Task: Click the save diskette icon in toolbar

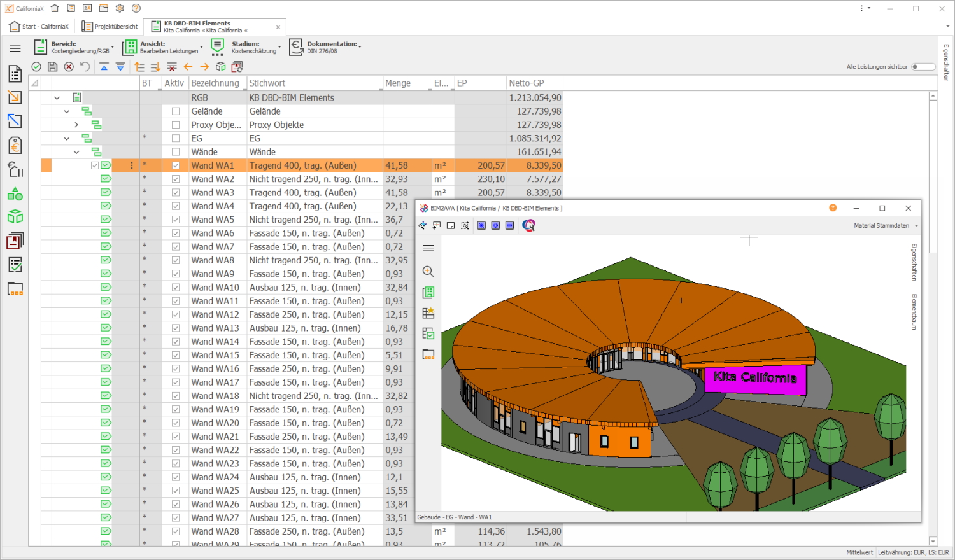Action: tap(53, 67)
